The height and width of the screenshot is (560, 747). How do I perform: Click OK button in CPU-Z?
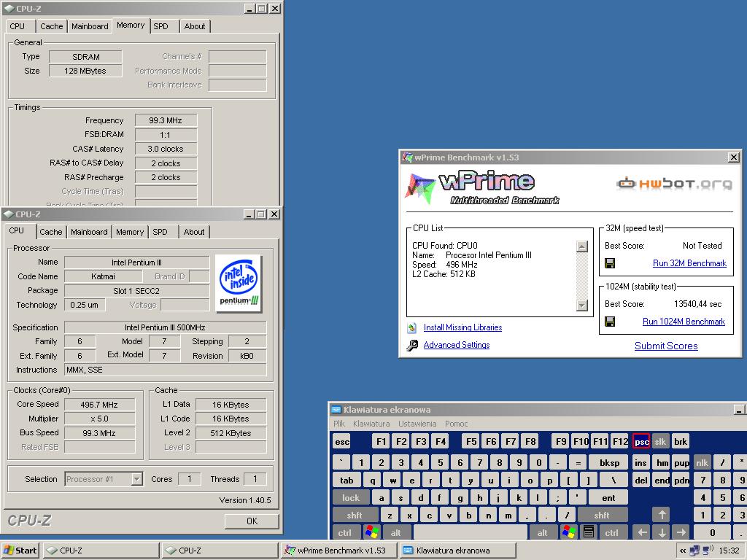(252, 521)
